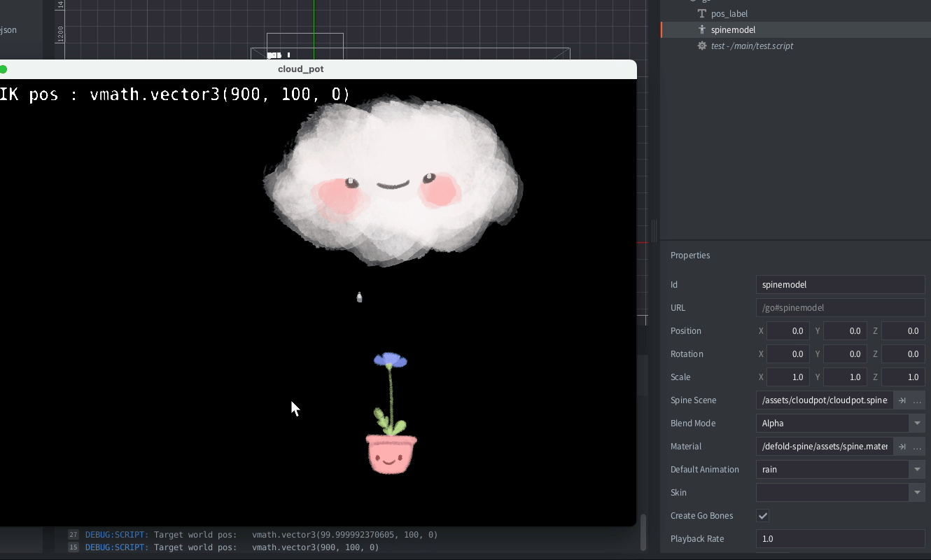This screenshot has height=560, width=931.
Task: Click the Scale Y value field
Action: coord(846,377)
